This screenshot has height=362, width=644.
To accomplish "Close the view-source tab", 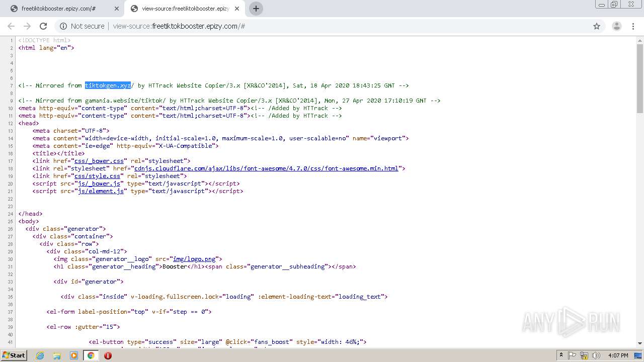I will pyautogui.click(x=236, y=9).
